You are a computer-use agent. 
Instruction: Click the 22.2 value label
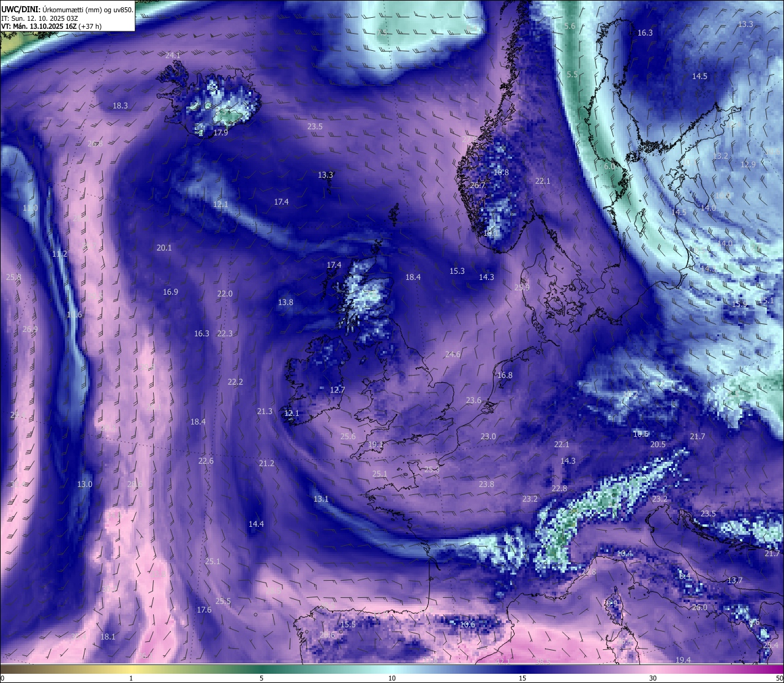click(x=235, y=382)
